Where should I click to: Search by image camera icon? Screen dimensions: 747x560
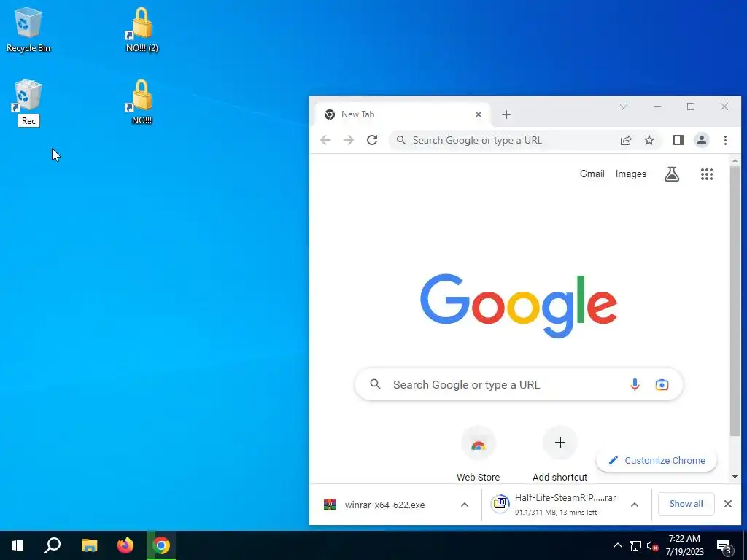tap(662, 384)
